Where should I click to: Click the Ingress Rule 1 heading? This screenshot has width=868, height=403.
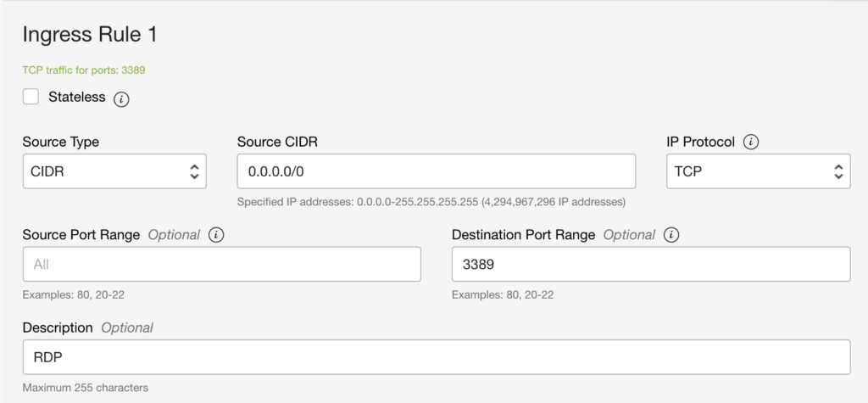coord(89,35)
